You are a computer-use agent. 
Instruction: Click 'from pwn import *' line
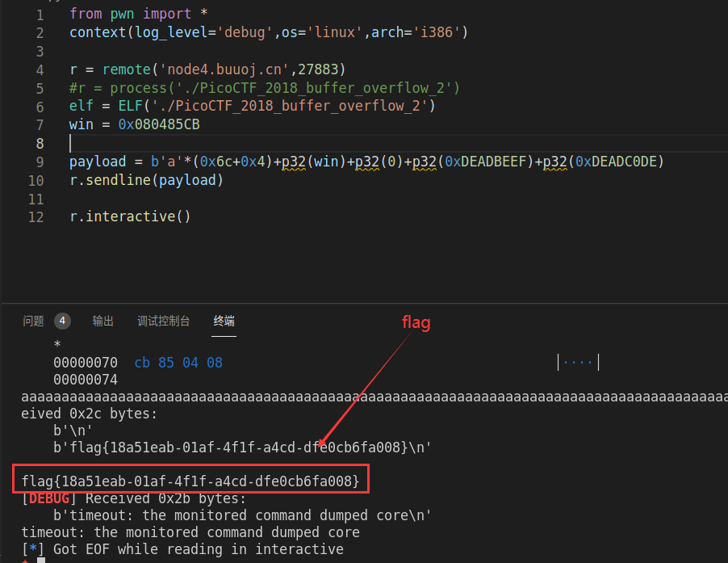coord(138,14)
